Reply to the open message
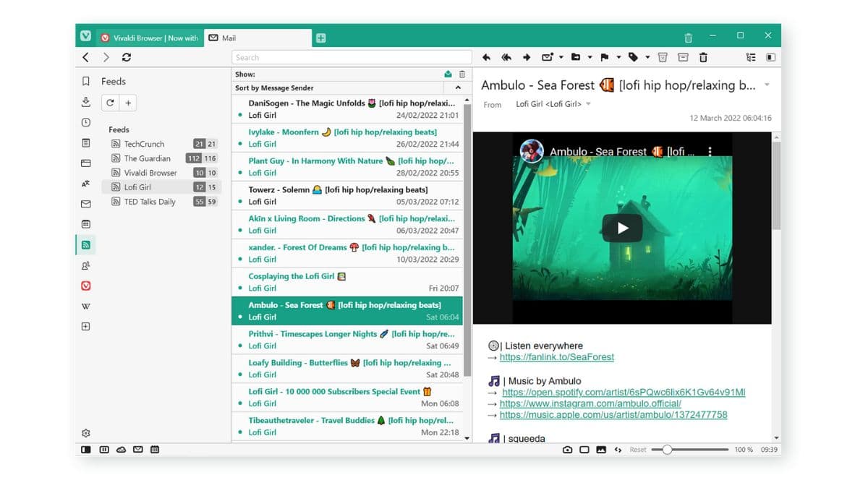 486,57
